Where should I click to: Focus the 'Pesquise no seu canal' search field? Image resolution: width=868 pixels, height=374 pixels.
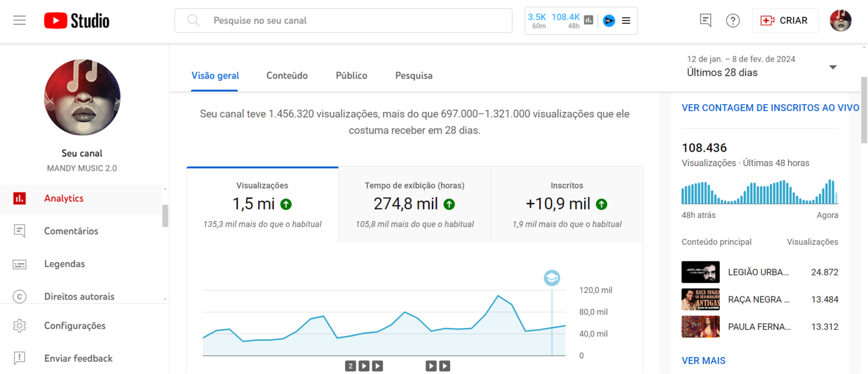(x=343, y=21)
